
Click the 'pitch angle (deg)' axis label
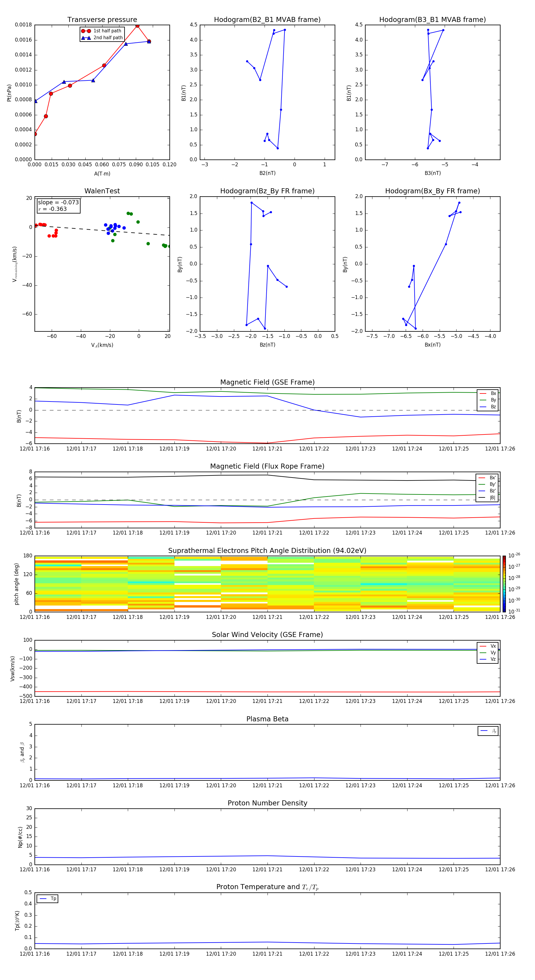[x=16, y=584]
